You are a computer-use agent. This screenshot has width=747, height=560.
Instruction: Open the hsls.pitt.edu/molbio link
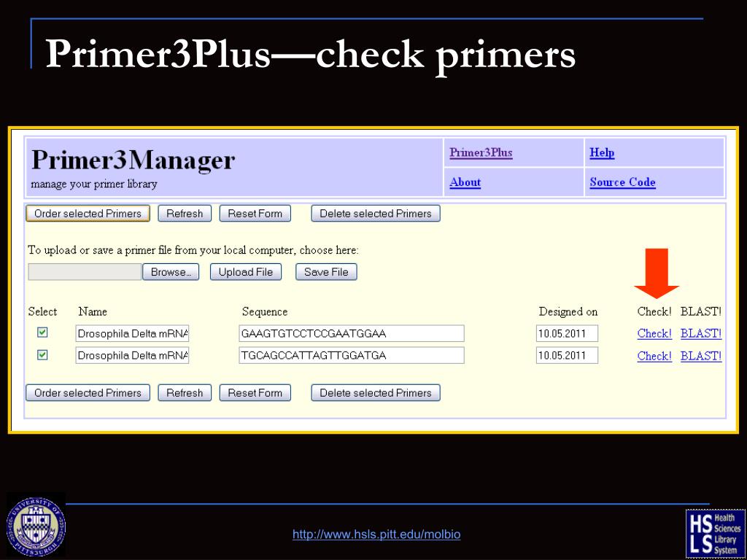coord(376,534)
